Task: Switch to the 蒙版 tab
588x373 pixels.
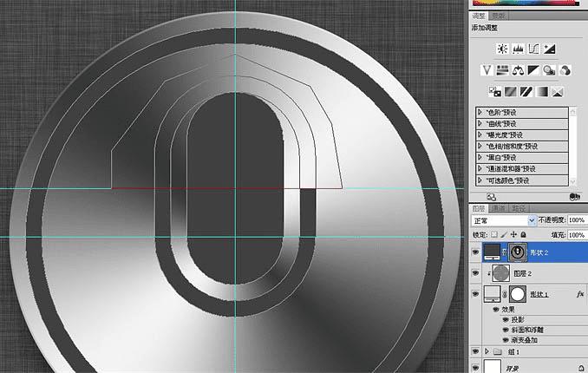Action: [x=499, y=16]
